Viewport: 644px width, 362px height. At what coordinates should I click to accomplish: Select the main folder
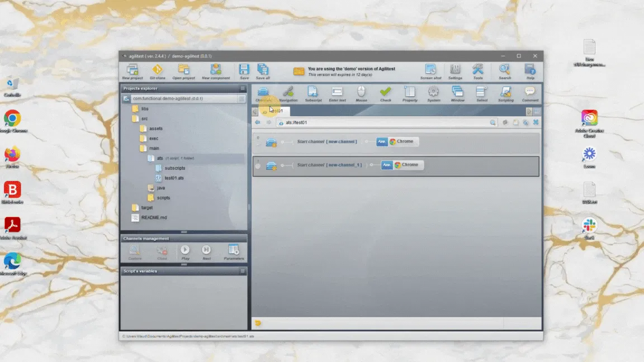coord(149,148)
